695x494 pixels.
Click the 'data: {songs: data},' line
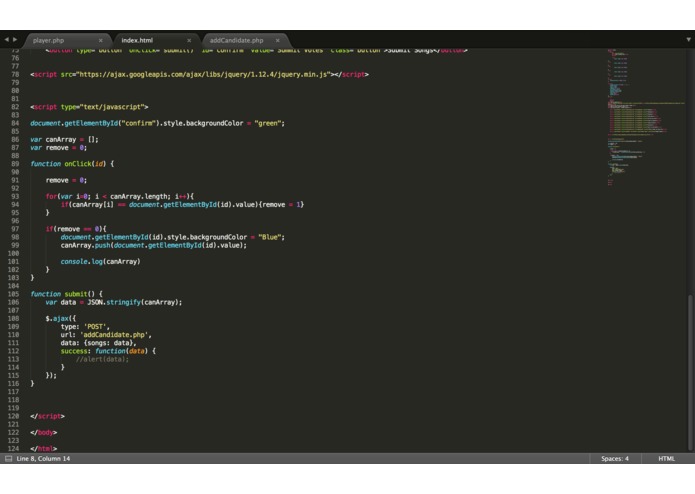(98, 343)
